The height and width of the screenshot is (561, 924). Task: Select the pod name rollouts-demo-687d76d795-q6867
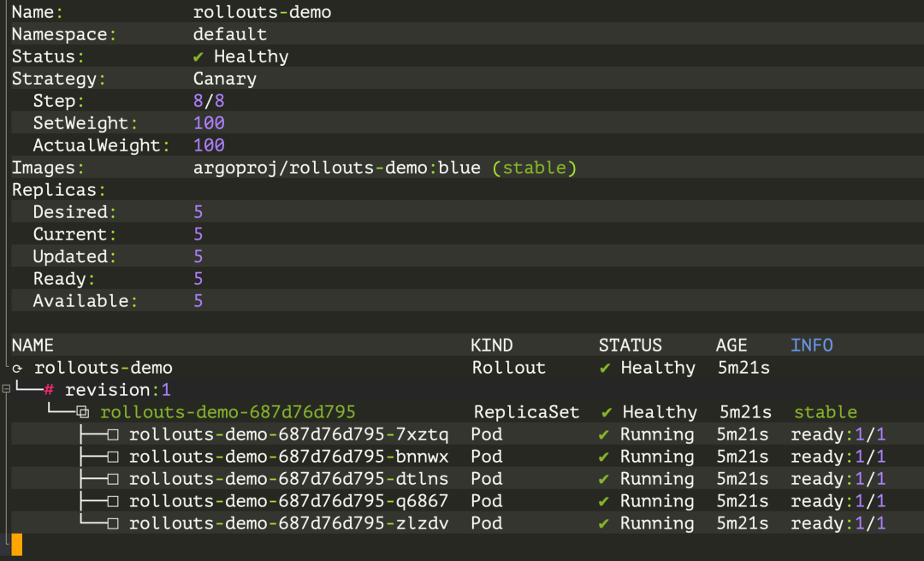click(289, 501)
